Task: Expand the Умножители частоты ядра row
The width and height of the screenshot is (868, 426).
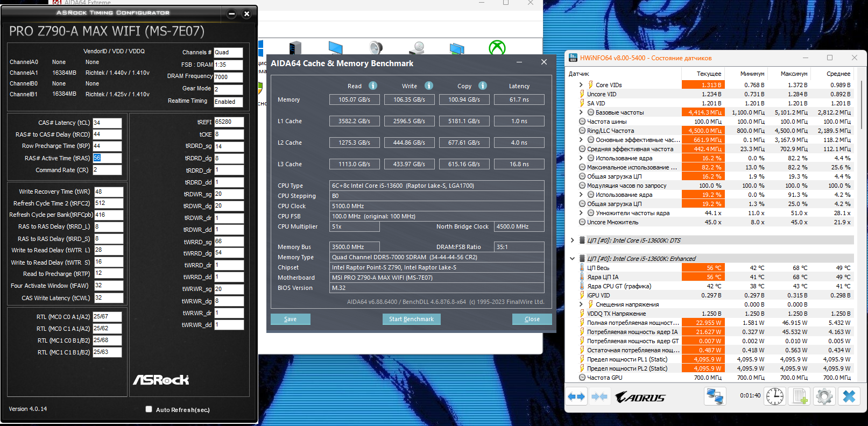Action: (x=581, y=213)
